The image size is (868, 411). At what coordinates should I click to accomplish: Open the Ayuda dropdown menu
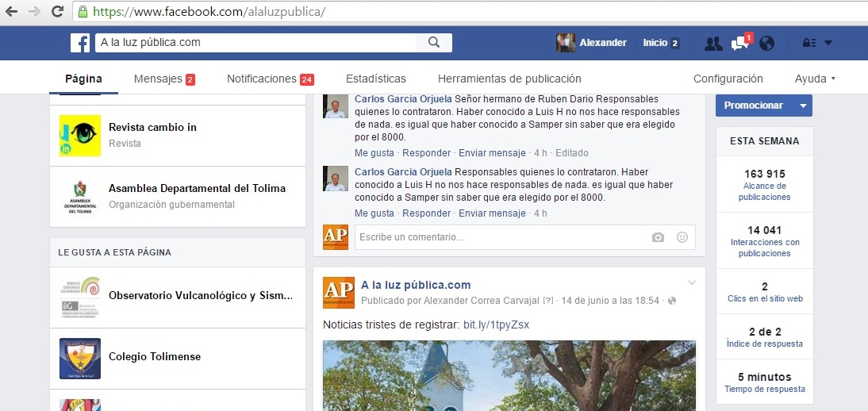tap(815, 79)
